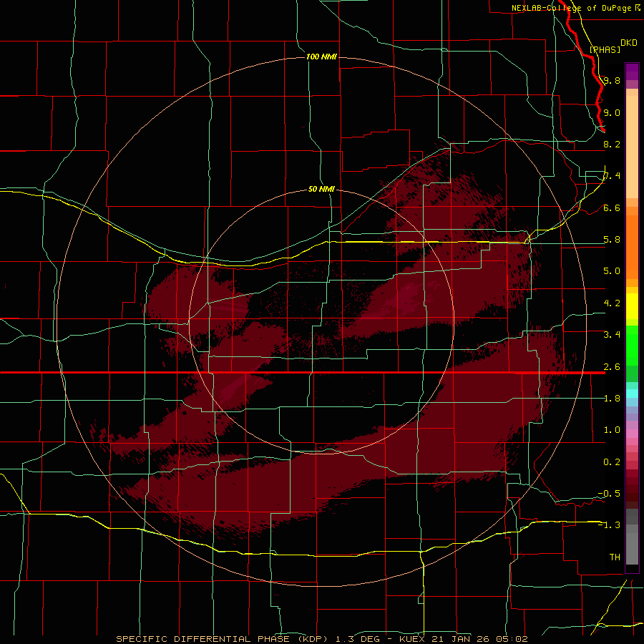
Task: Click the 1.8 value on the color scale
Action: (x=612, y=399)
